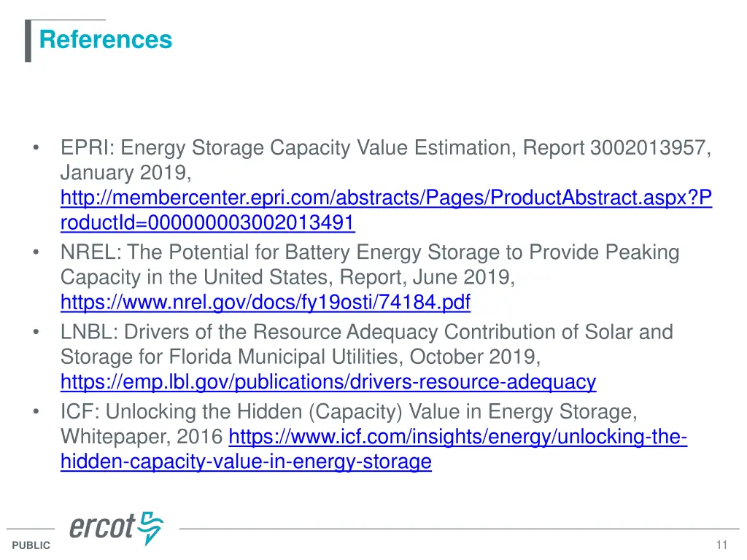Click the ICF Unlocking the Hidden Value text

[349, 412]
